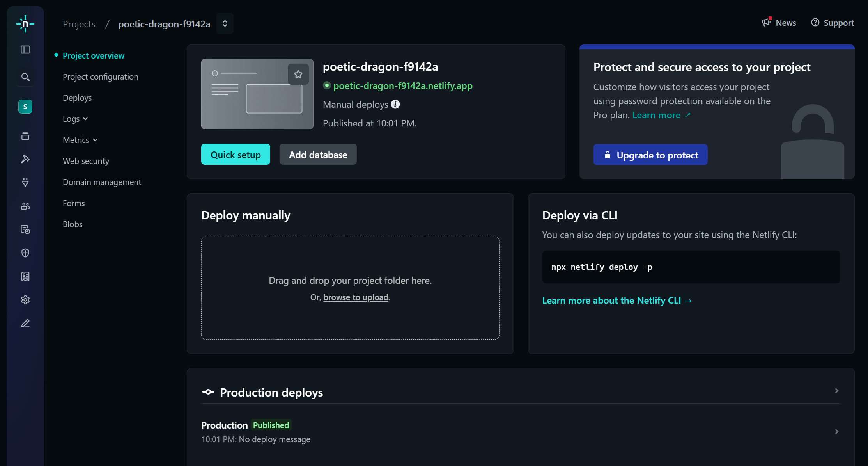Open the shield security icon
868x466 pixels.
click(x=25, y=253)
